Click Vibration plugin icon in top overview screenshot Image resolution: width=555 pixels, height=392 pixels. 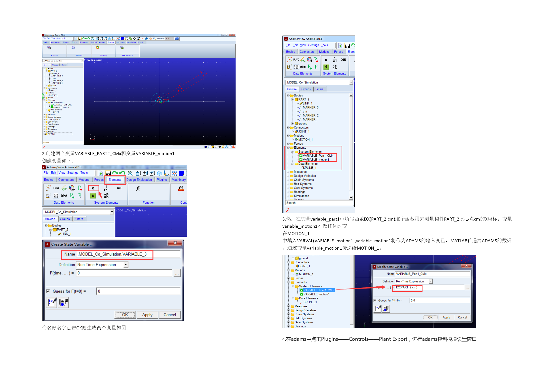(73, 47)
